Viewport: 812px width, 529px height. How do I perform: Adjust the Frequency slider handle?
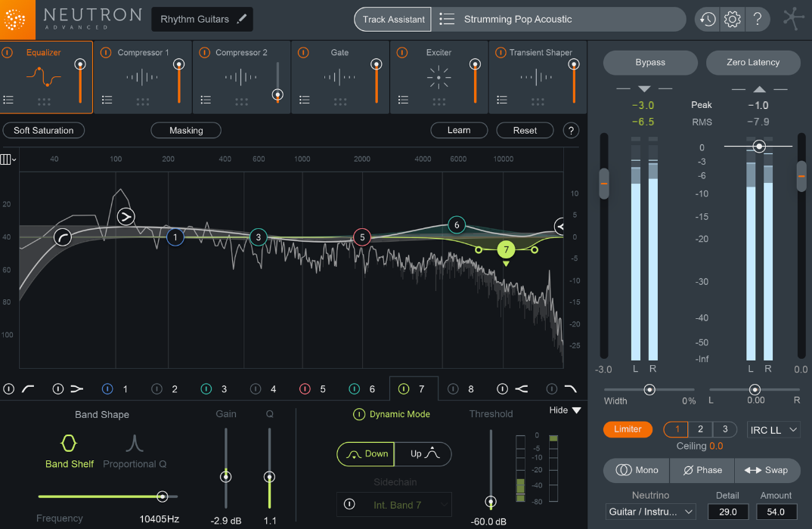coord(162,497)
